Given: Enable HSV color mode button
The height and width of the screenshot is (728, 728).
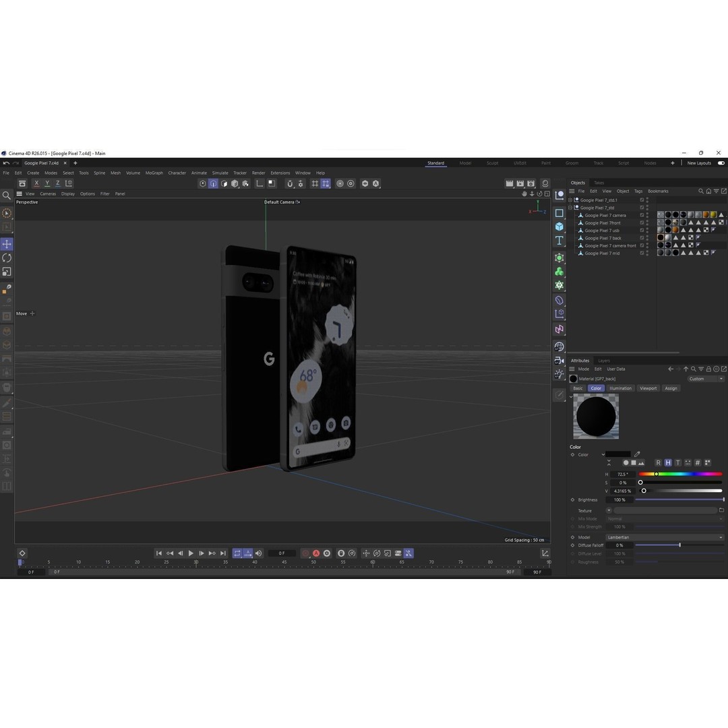Looking at the screenshot, I should (x=667, y=462).
